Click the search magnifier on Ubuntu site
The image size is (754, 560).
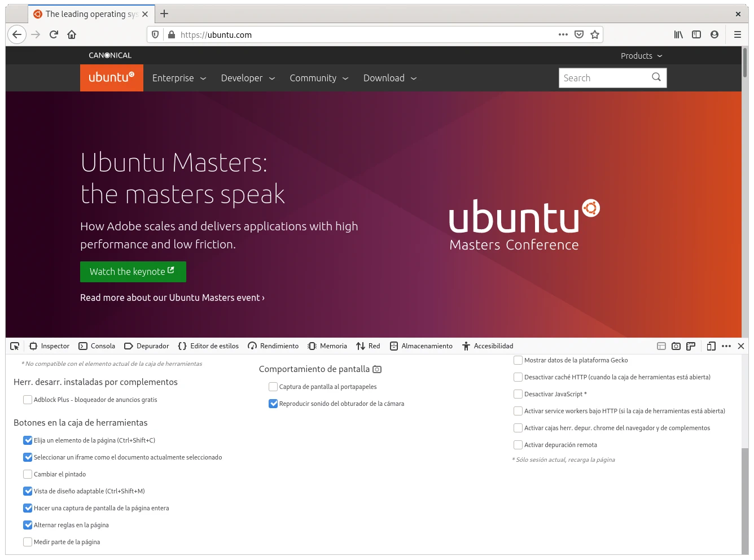(656, 77)
